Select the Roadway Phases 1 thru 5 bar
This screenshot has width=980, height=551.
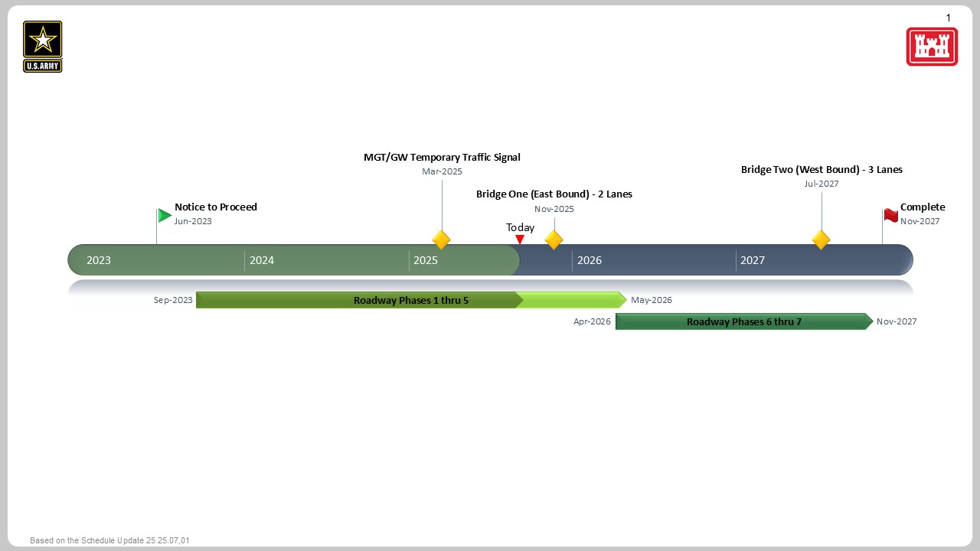pyautogui.click(x=410, y=300)
